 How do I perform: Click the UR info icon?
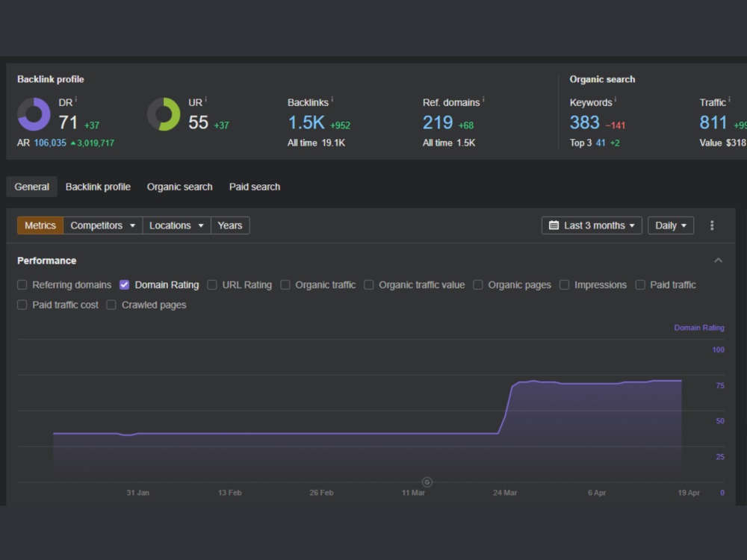(205, 99)
